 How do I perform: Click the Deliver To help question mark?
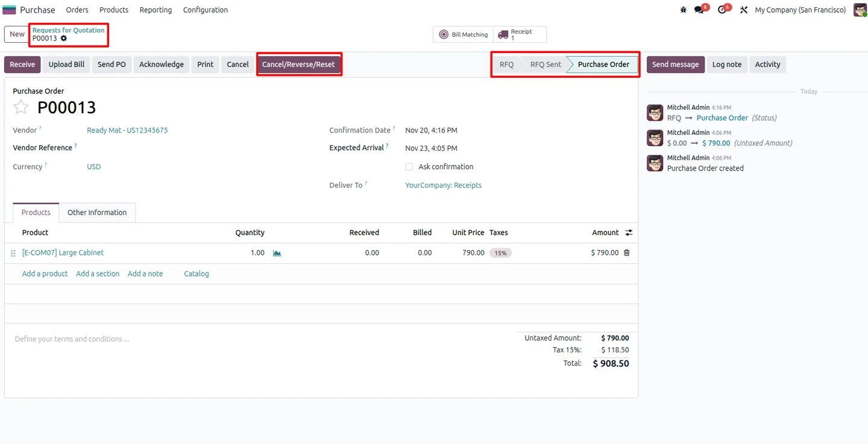tap(366, 184)
